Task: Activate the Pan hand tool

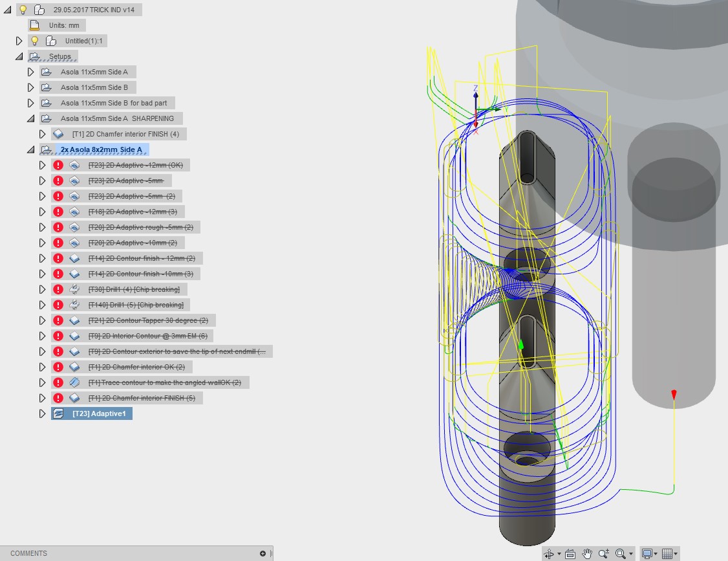Action: 587,554
